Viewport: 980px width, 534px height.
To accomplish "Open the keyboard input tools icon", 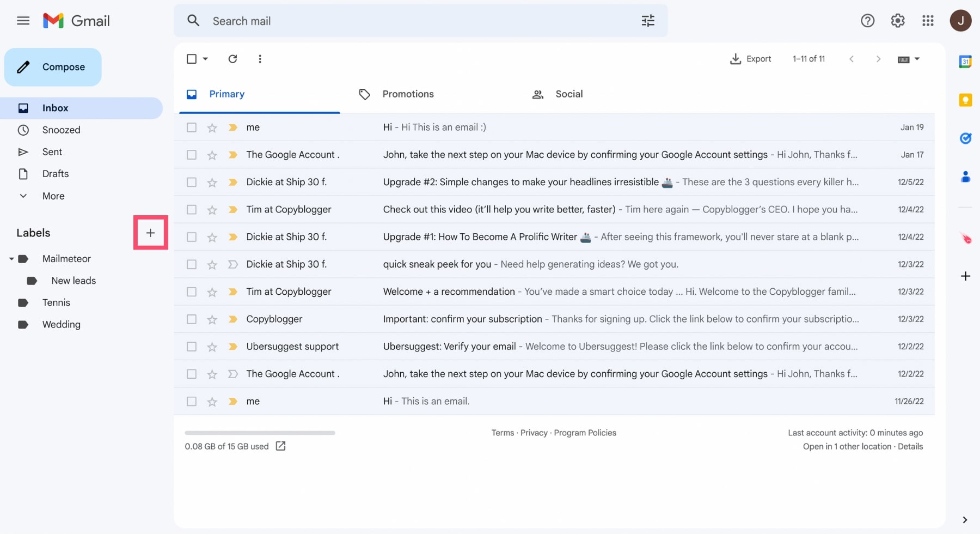I will tap(903, 59).
